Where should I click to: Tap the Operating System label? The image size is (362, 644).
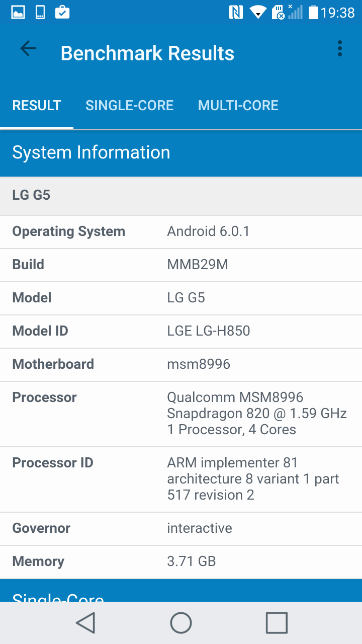[69, 231]
